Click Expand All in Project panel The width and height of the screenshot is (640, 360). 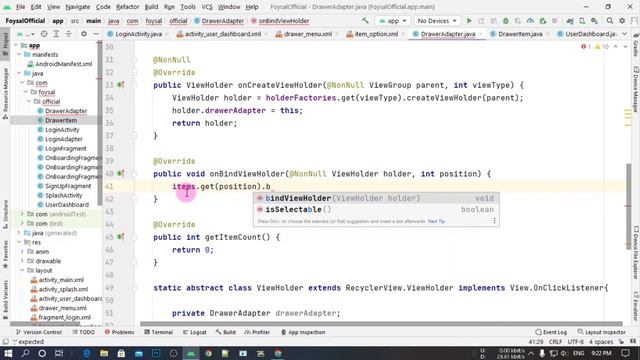[x=56, y=34]
